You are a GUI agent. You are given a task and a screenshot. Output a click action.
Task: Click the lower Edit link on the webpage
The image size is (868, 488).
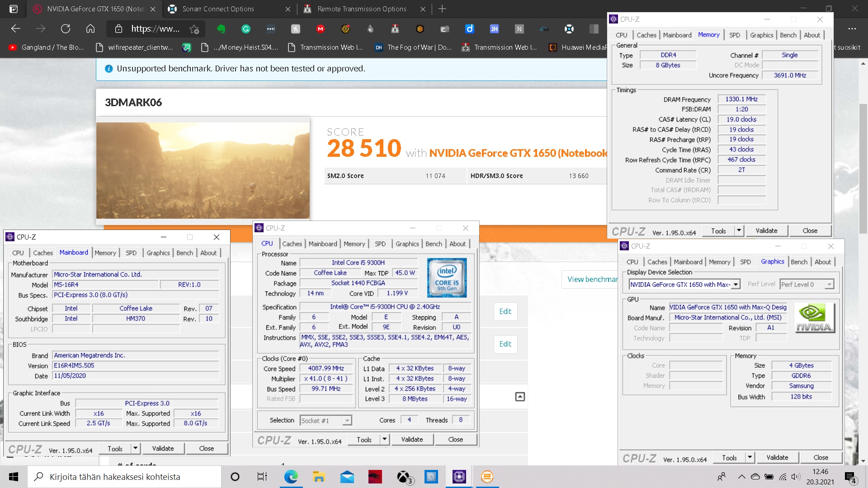coord(505,344)
